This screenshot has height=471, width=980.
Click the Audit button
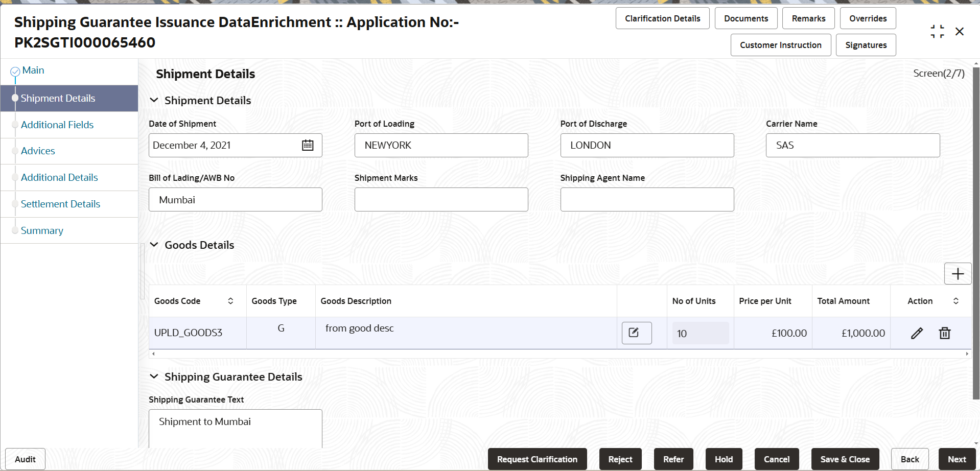[x=24, y=459]
